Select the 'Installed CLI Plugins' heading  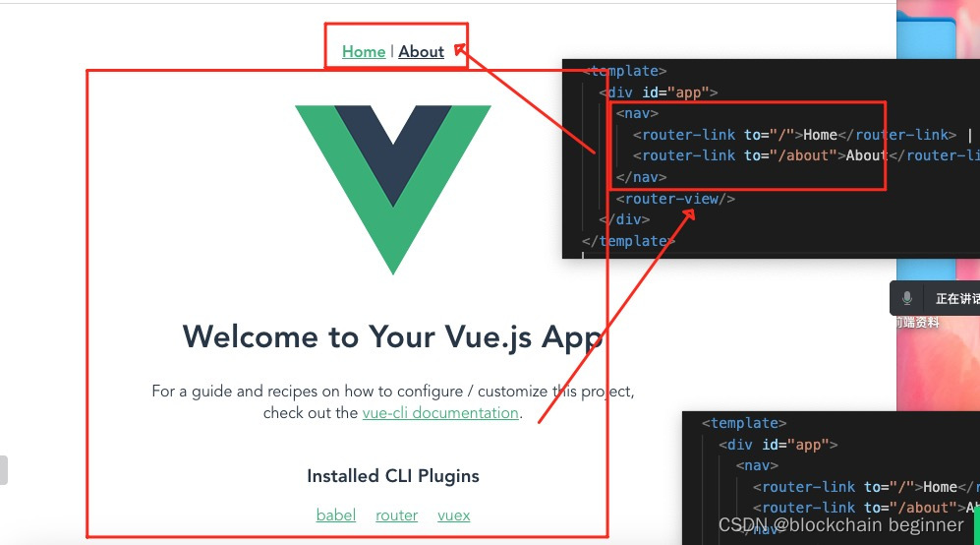(x=393, y=476)
